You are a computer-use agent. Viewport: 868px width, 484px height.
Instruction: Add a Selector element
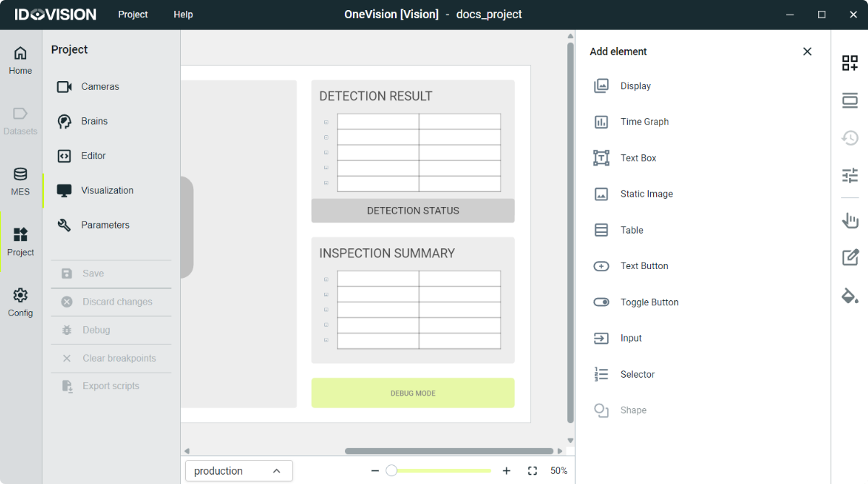tap(637, 374)
